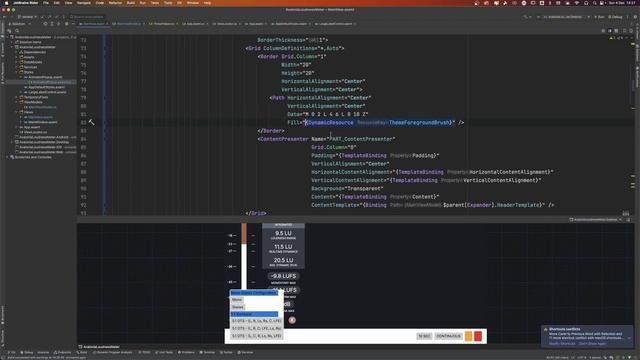
Task: Click the 9.5 LU loudness range readout
Action: (283, 233)
